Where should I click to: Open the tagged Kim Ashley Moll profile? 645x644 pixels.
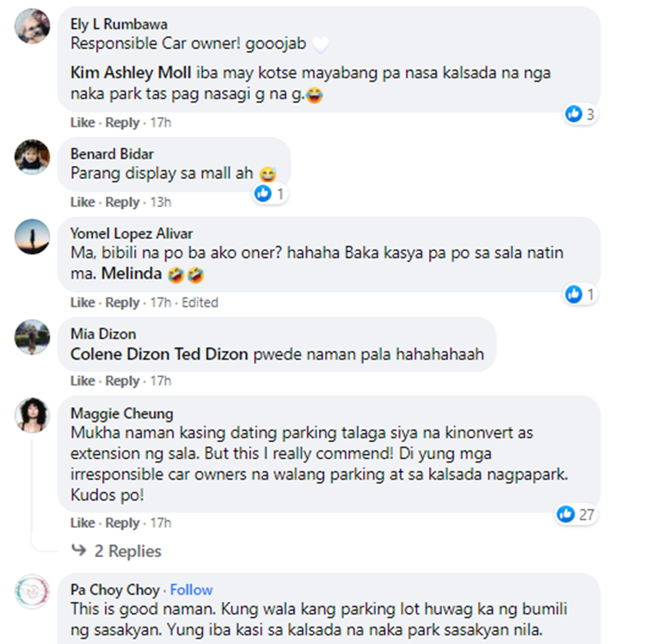pos(131,73)
